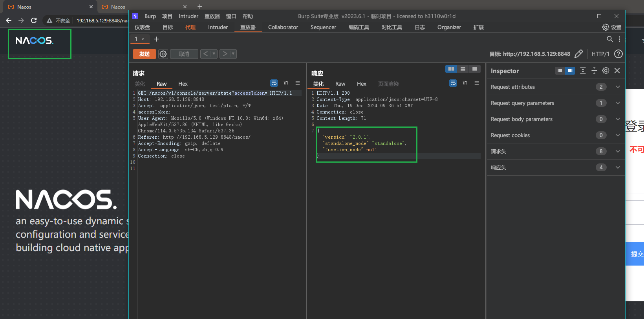This screenshot has width=644, height=319.
Task: Select Raw view in response panel
Action: click(x=340, y=84)
